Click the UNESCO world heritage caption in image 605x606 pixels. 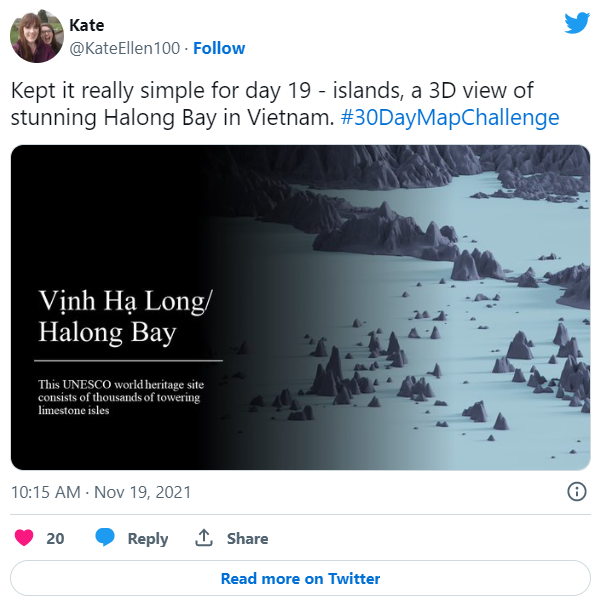[x=121, y=397]
